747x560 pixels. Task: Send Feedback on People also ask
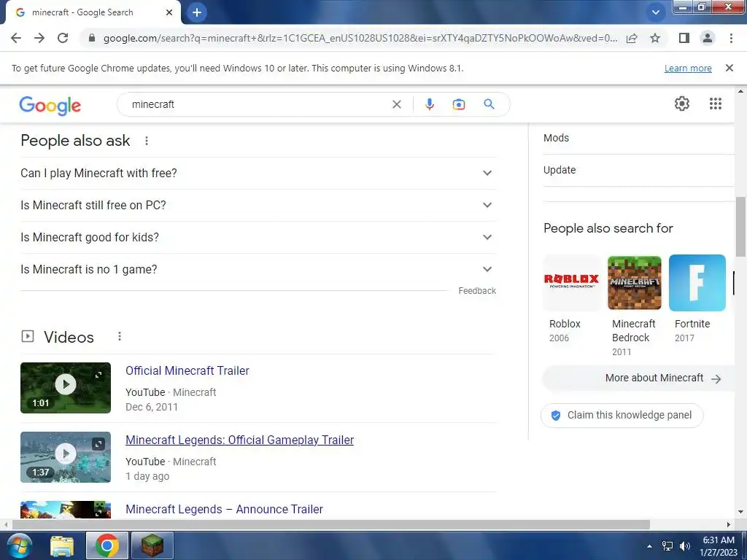point(477,290)
